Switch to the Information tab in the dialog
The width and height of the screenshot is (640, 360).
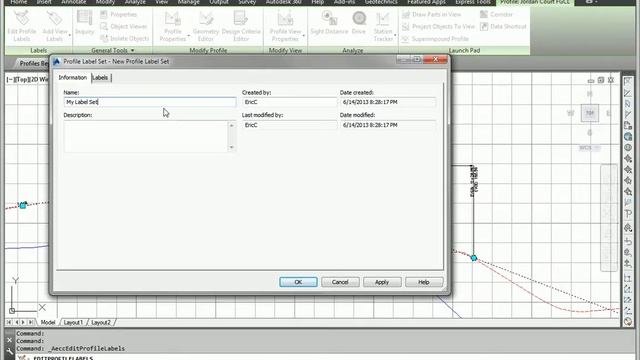pos(73,78)
